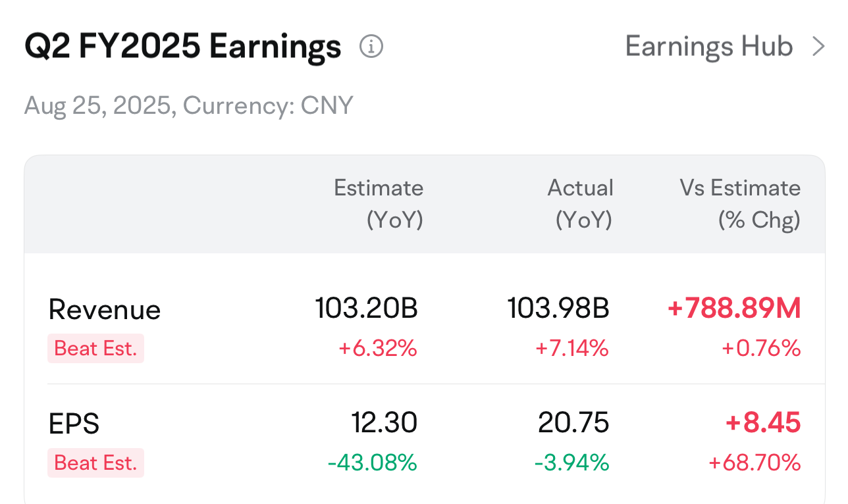Image resolution: width=848 pixels, height=504 pixels.
Task: Click the Beat Est. badge under Revenue
Action: click(95, 348)
